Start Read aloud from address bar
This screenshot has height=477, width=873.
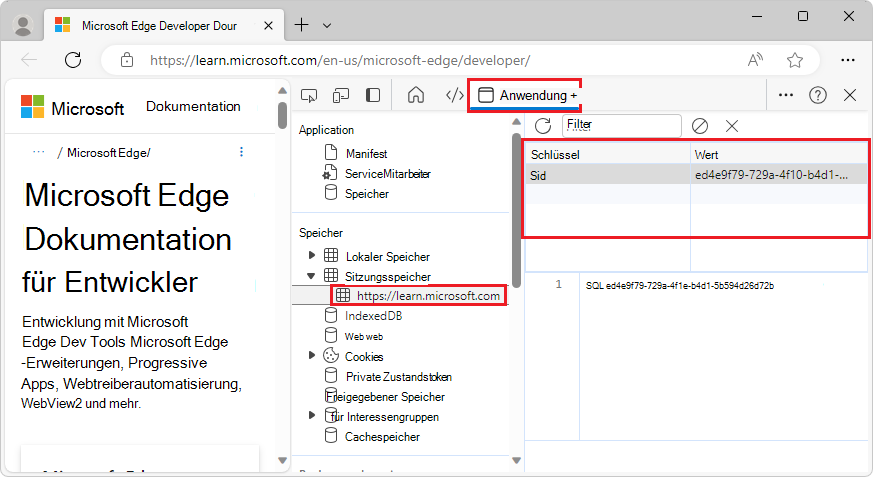pos(755,60)
